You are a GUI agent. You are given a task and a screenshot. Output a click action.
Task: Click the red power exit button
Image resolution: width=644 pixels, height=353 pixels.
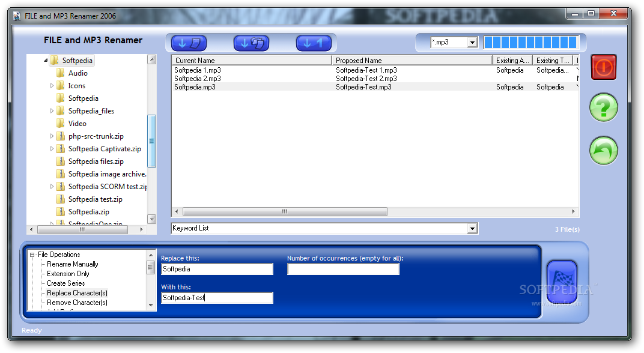pyautogui.click(x=604, y=67)
